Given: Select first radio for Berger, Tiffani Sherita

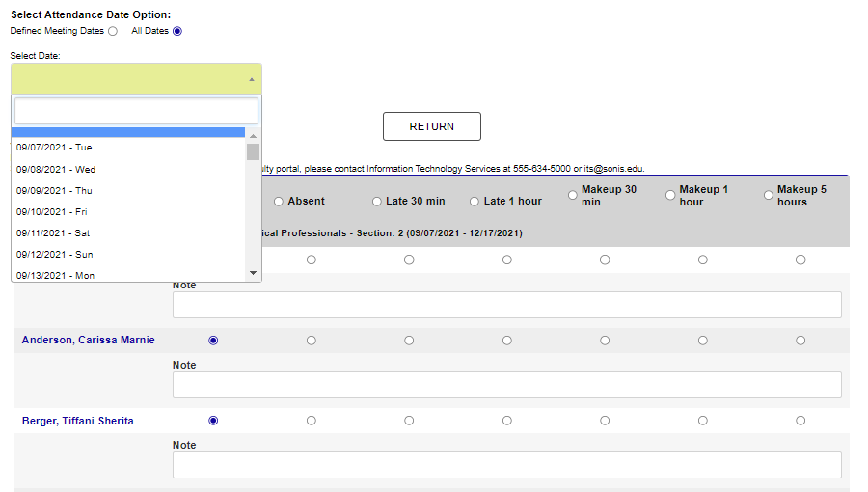Looking at the screenshot, I should 213,421.
